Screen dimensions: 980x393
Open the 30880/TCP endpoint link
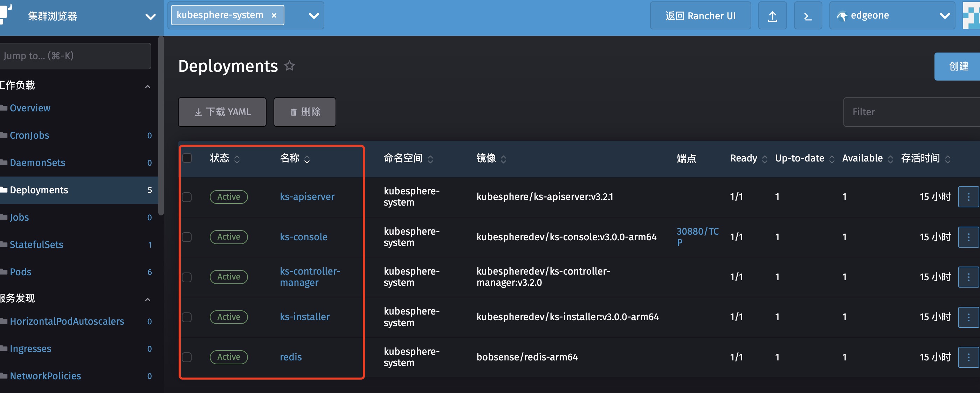(698, 237)
